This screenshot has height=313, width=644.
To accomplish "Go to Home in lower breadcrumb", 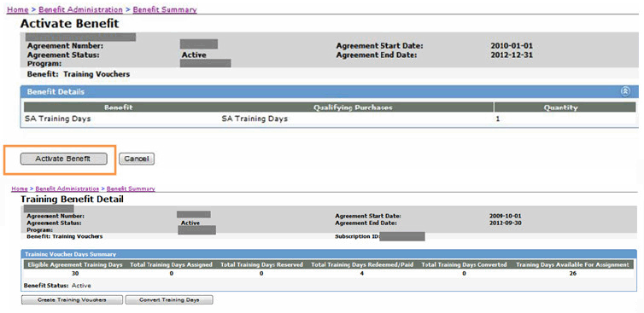I will click(x=20, y=188).
